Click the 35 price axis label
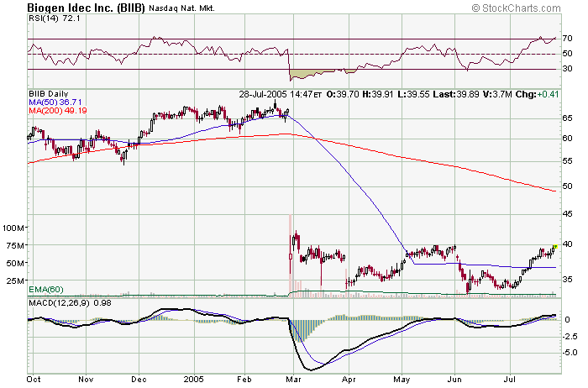 coord(567,280)
